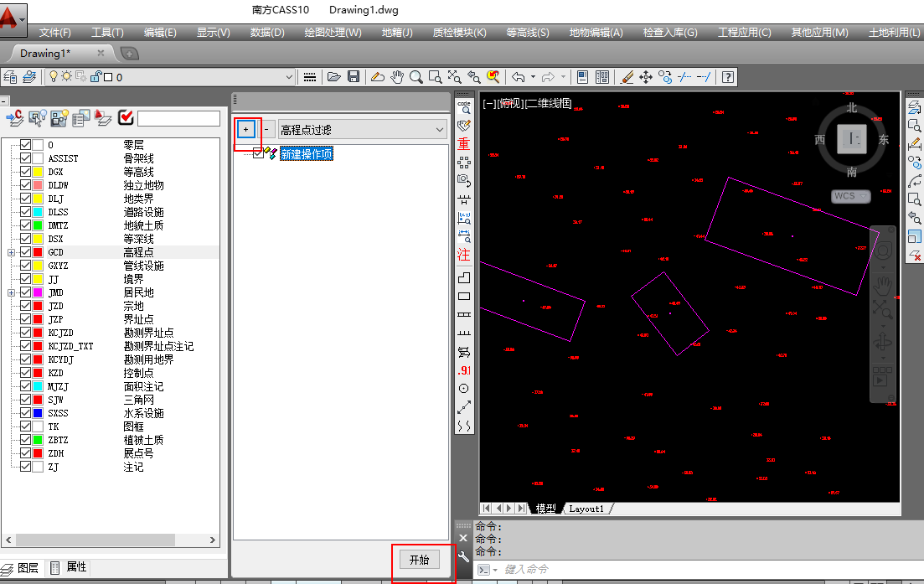Viewport: 924px width, 584px height.
Task: Toggle the JMD 居民地 layer checkbox
Action: 25,292
